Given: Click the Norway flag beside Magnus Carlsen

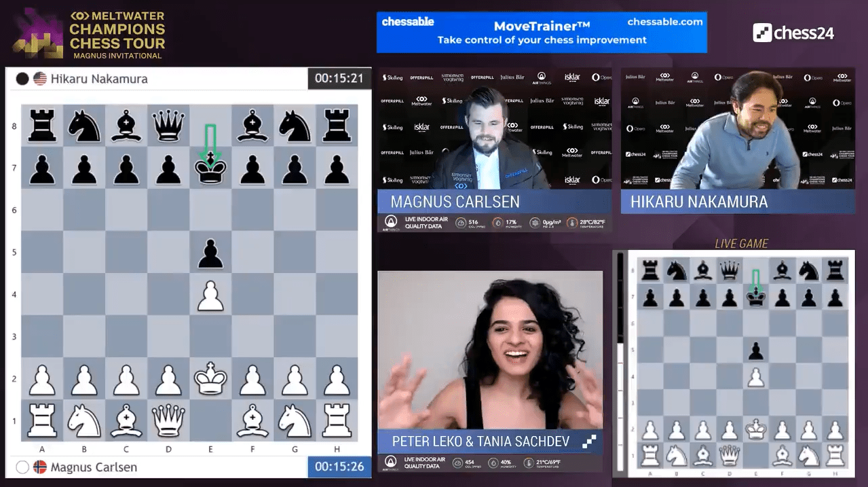Looking at the screenshot, I should pos(40,467).
